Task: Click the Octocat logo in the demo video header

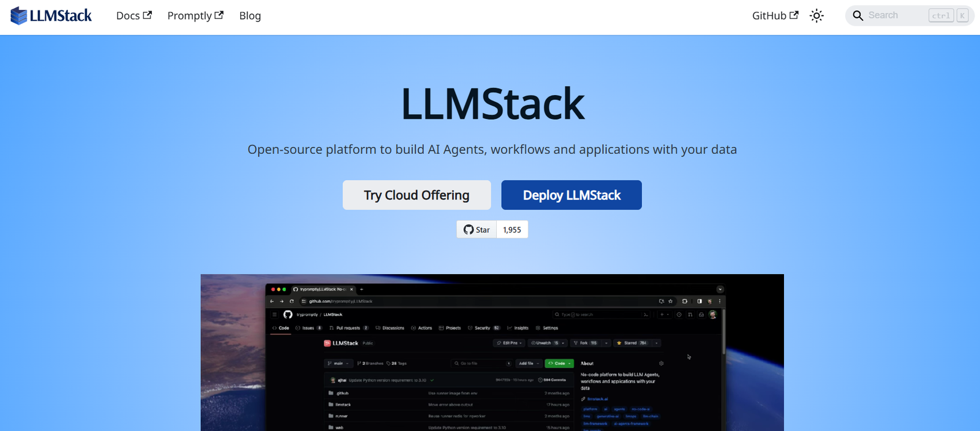Action: (288, 315)
